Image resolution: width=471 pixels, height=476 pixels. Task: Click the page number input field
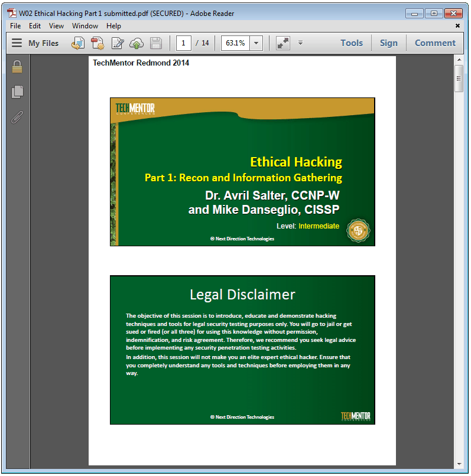tap(184, 43)
